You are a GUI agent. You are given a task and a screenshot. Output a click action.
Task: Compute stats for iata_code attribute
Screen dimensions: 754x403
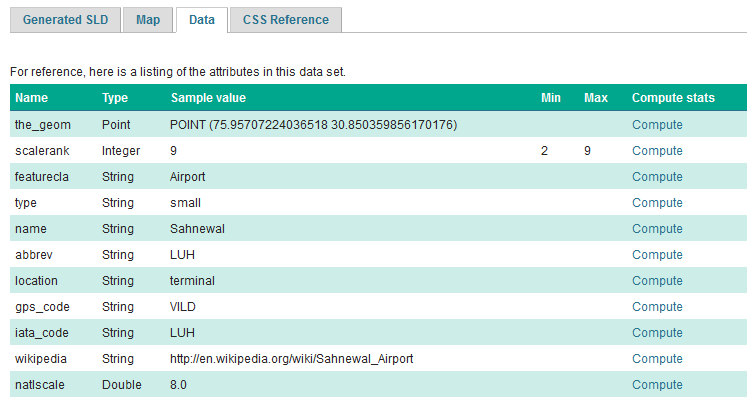[x=657, y=333]
